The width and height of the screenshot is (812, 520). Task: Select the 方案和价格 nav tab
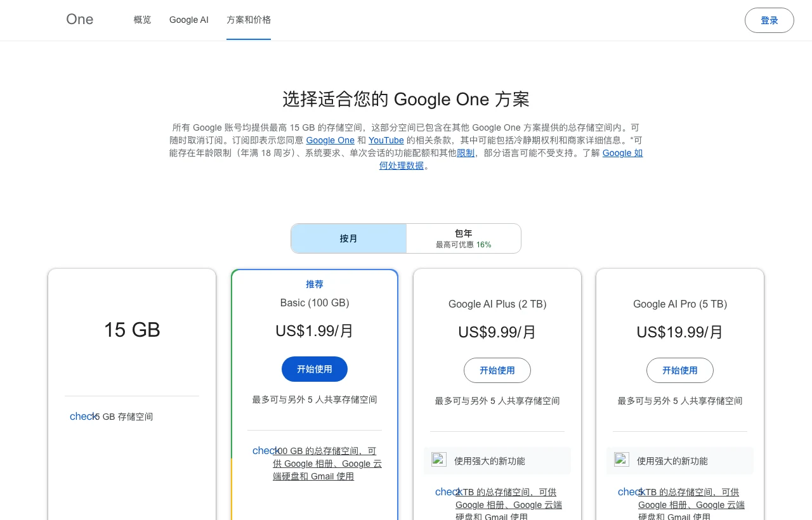pyautogui.click(x=249, y=20)
